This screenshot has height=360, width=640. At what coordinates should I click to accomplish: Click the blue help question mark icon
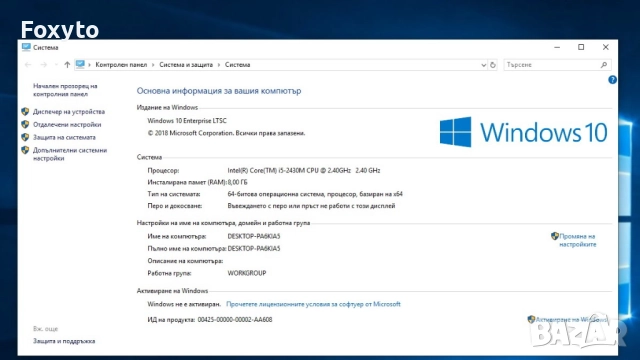[612, 80]
